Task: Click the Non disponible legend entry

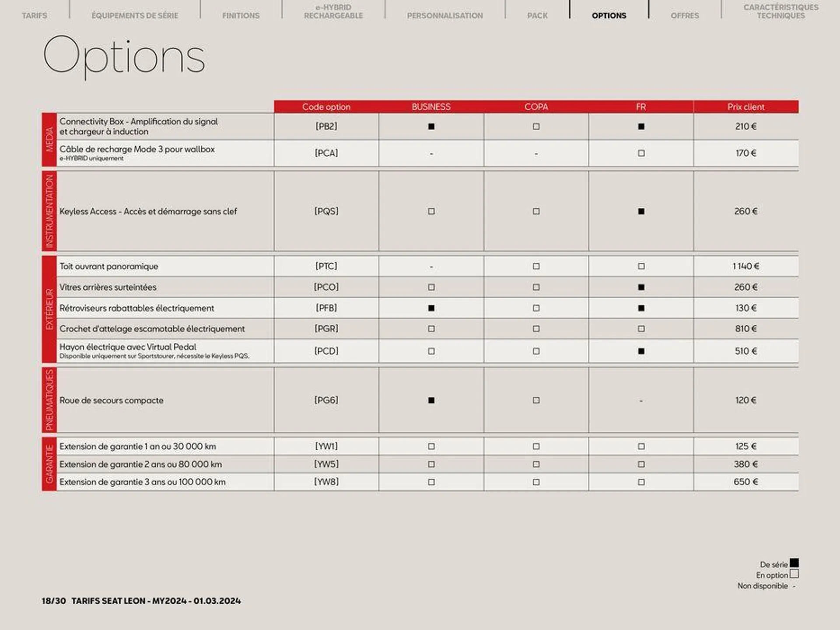Action: pos(766,586)
